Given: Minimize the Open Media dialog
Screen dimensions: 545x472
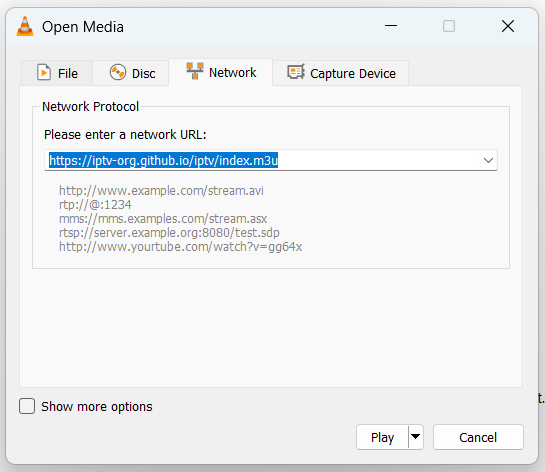Looking at the screenshot, I should 391,26.
